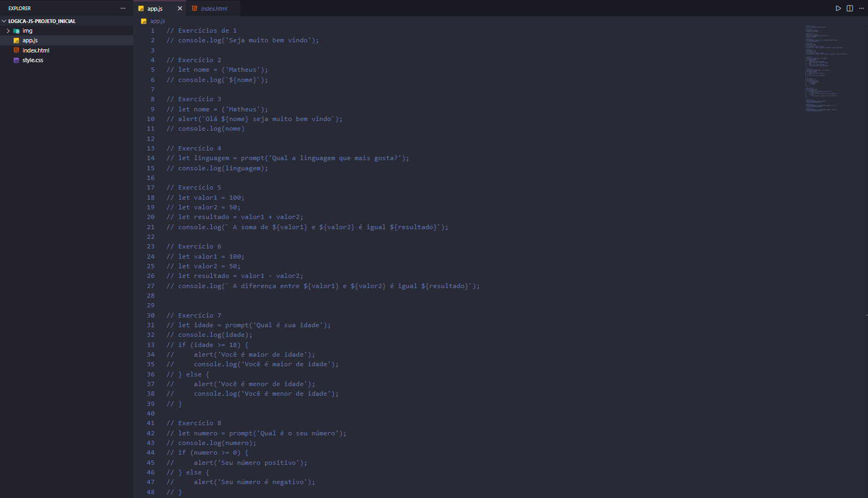Click the 'if (numero >= 0)' line
The width and height of the screenshot is (868, 498).
(x=207, y=452)
